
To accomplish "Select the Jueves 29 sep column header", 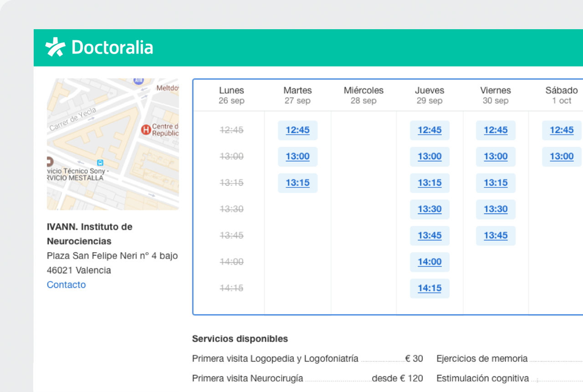I will (x=430, y=95).
